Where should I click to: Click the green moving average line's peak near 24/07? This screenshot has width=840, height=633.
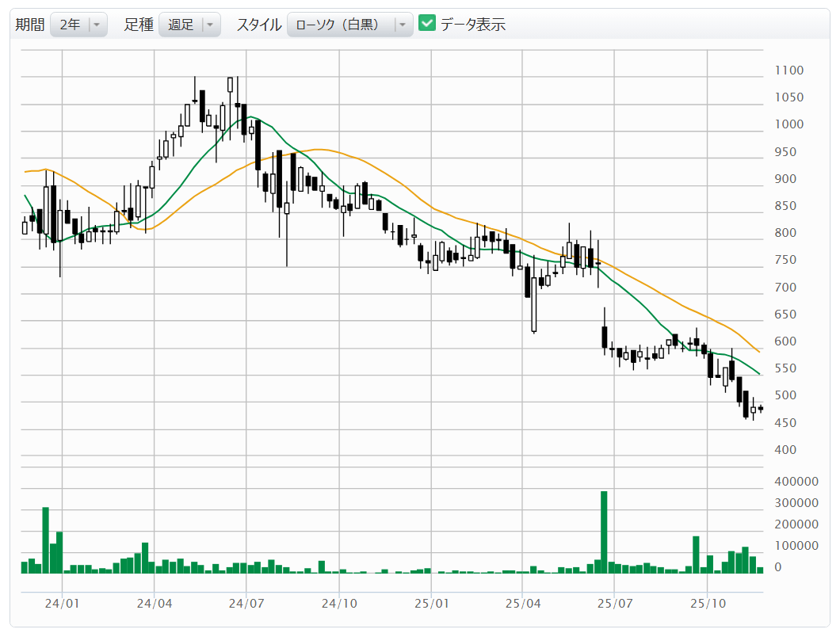[251, 117]
